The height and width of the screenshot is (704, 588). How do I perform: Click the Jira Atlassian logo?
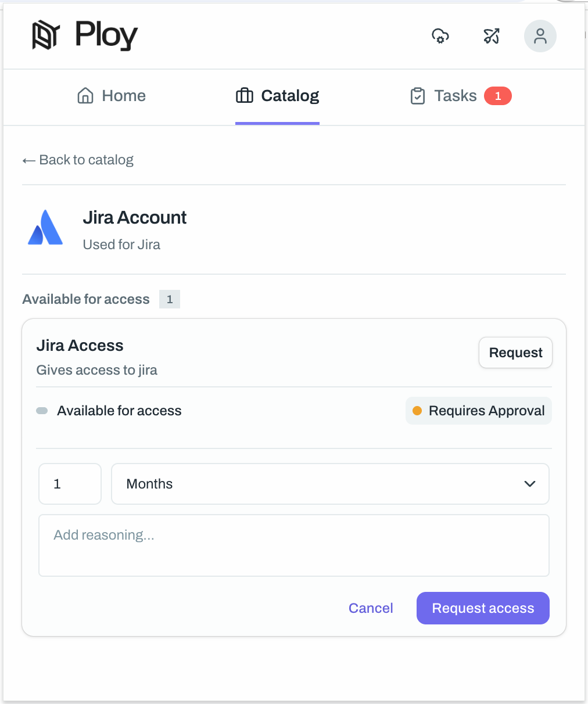click(x=45, y=228)
